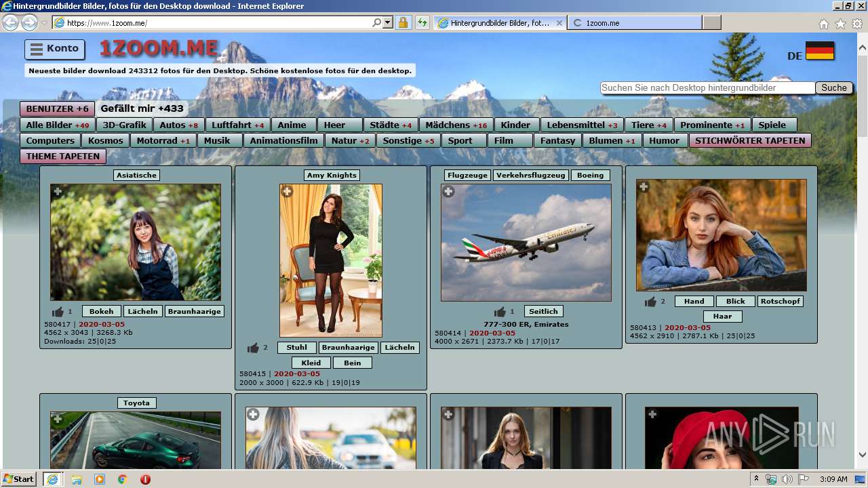Viewport: 868px width, 488px height.
Task: Click the Verkehrsflugzeug tag button
Action: [x=530, y=175]
